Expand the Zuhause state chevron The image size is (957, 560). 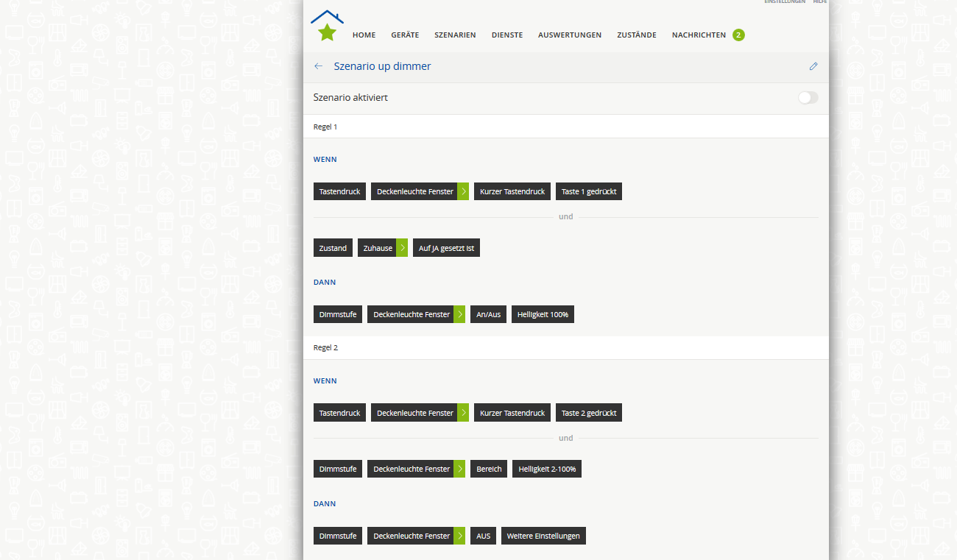coord(402,248)
